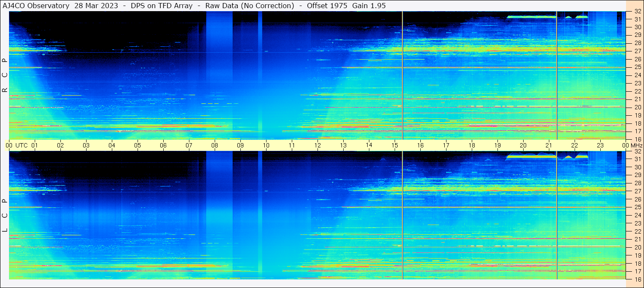Click 'DPS on TFD Array' in the header
This screenshot has height=288, width=644.
[x=162, y=6]
